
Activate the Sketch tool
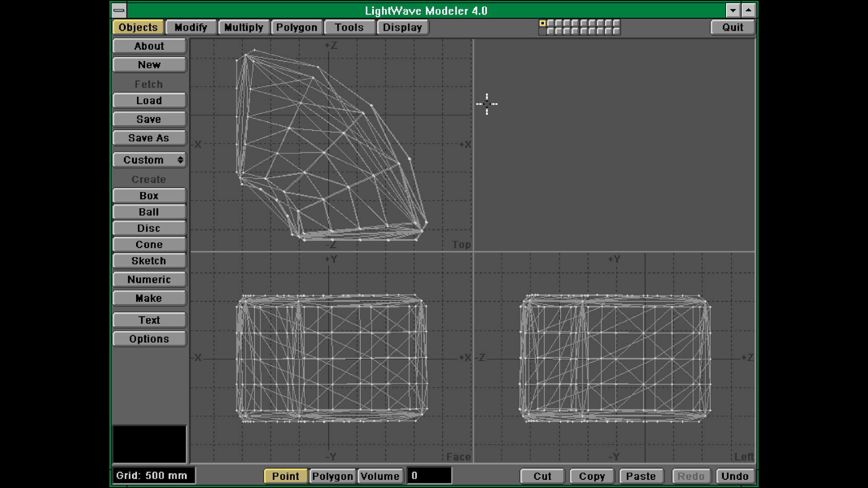149,261
